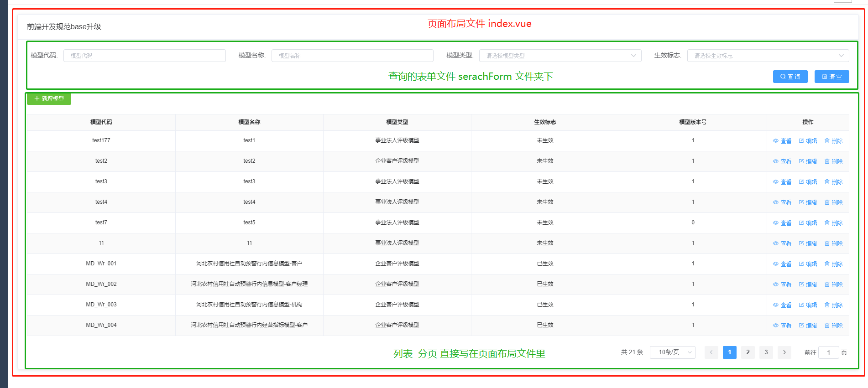Image resolution: width=868 pixels, height=388 pixels.
Task: Expand the 生效标志 dropdown
Action: pos(768,56)
